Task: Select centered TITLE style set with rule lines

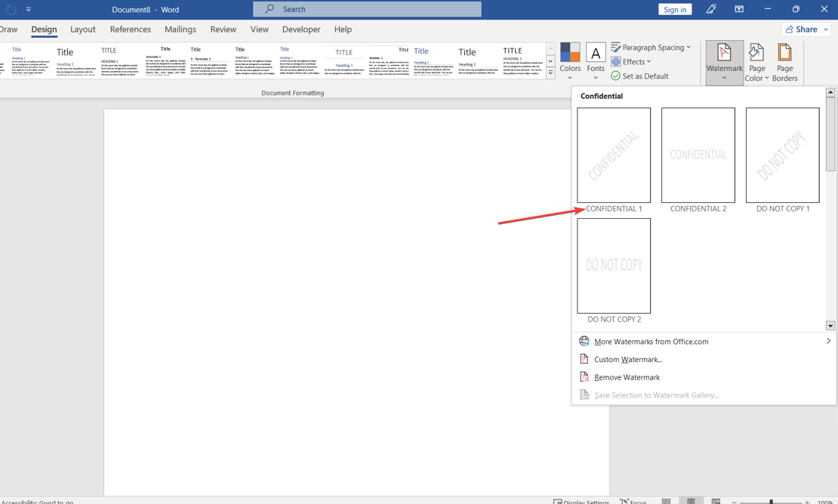Action: point(344,61)
